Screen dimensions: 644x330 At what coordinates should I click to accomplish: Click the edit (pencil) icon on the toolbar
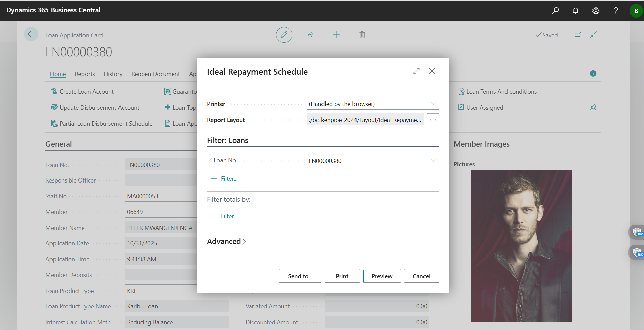[284, 35]
